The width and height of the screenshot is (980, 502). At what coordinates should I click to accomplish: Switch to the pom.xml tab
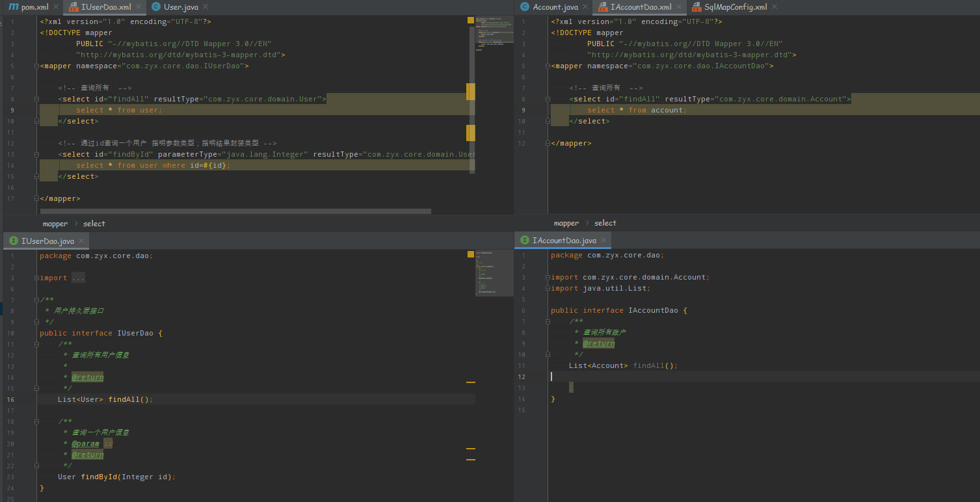coord(33,7)
